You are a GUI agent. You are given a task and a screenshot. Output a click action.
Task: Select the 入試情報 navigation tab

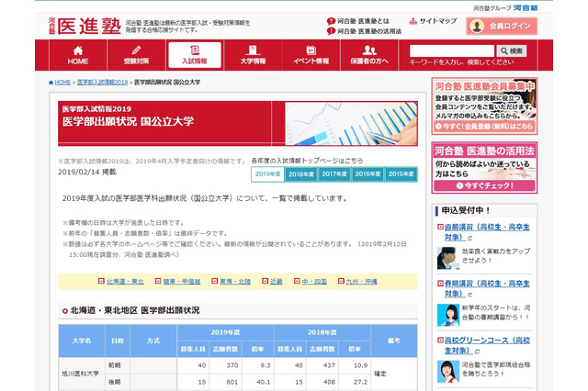[195, 55]
